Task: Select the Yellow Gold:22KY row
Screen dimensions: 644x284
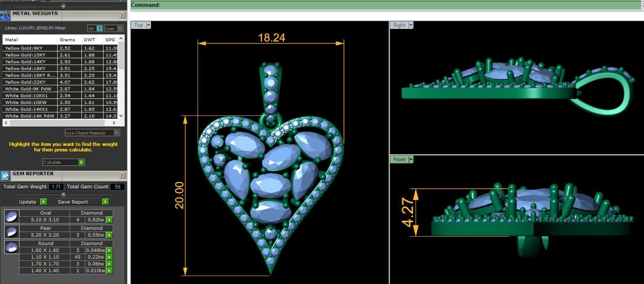Action: pyautogui.click(x=60, y=82)
